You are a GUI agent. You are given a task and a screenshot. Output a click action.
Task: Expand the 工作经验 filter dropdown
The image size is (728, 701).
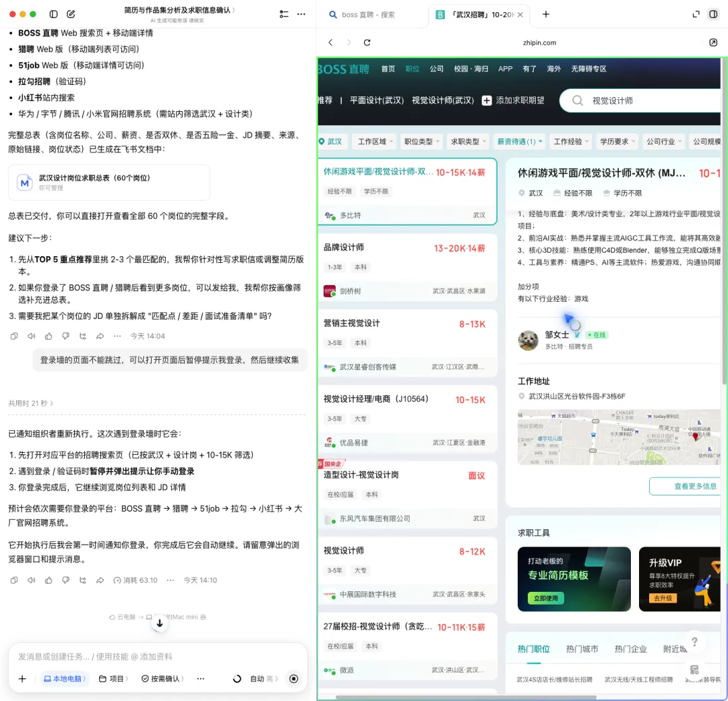pos(571,142)
